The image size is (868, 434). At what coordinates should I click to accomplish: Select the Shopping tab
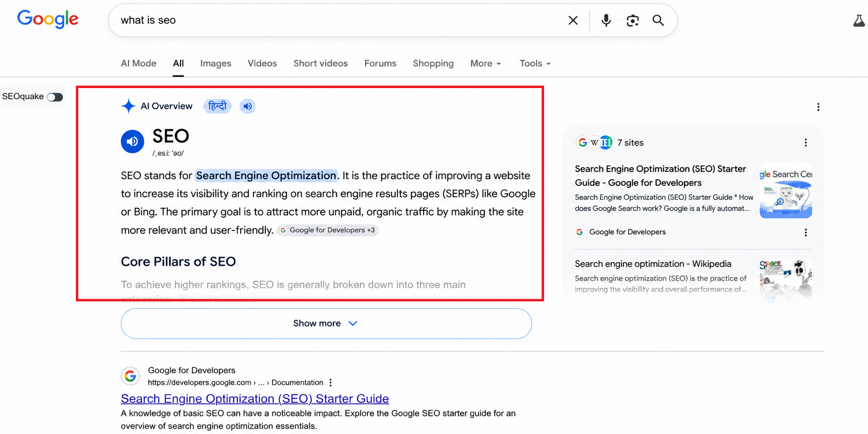coord(433,63)
